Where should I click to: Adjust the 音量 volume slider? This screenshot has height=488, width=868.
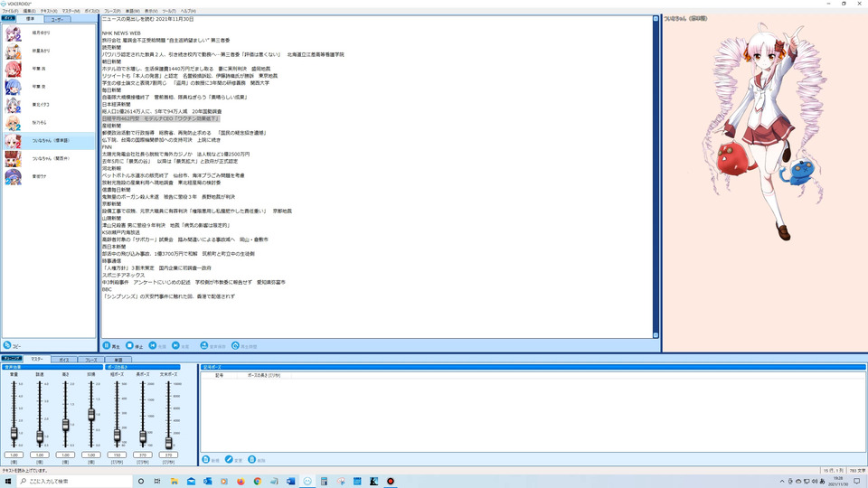coord(14,433)
